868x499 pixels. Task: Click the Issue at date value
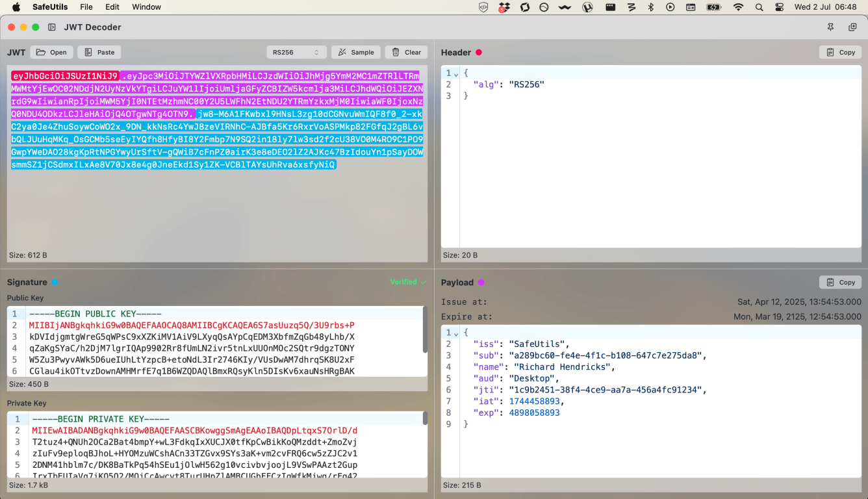click(798, 302)
